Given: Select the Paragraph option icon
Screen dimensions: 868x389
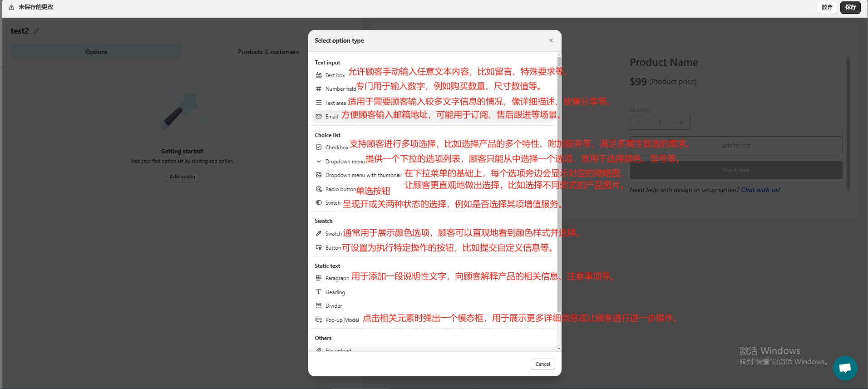Looking at the screenshot, I should tap(319, 278).
